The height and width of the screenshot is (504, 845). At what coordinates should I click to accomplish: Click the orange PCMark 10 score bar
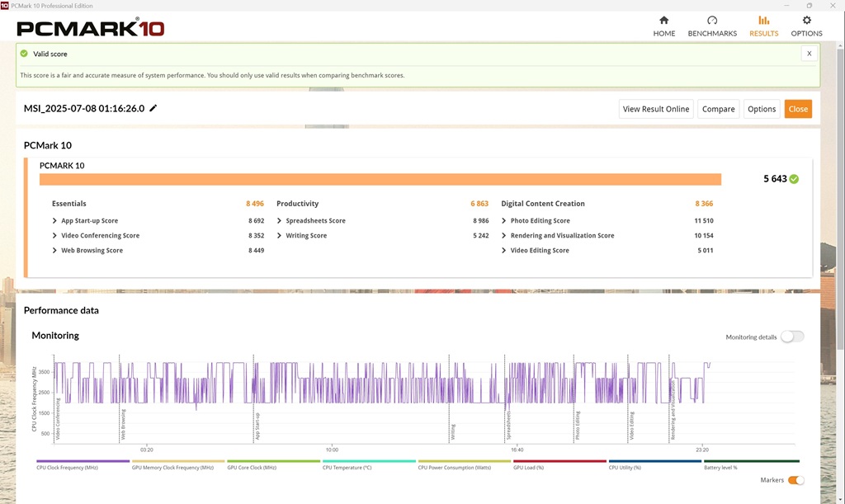coord(380,179)
